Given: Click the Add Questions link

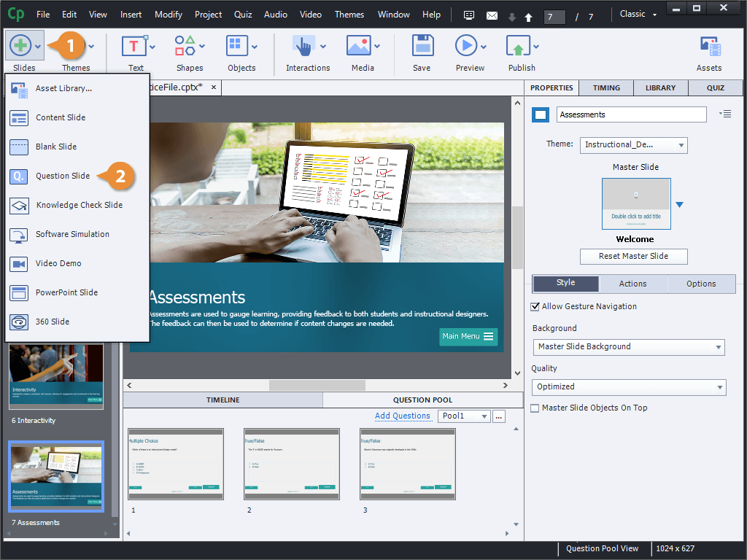Looking at the screenshot, I should coord(403,416).
